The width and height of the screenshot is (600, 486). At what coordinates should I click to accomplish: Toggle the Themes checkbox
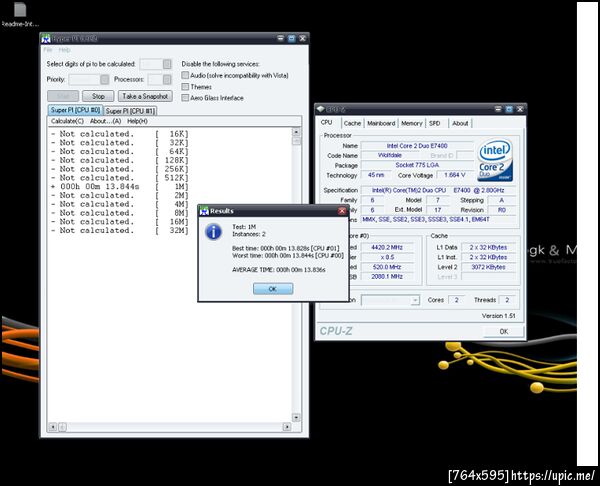pyautogui.click(x=185, y=86)
